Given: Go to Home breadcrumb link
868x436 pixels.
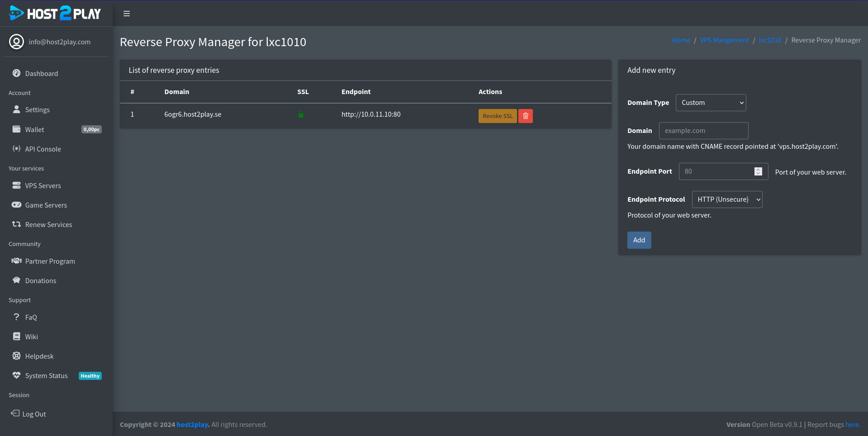Looking at the screenshot, I should coord(681,40).
